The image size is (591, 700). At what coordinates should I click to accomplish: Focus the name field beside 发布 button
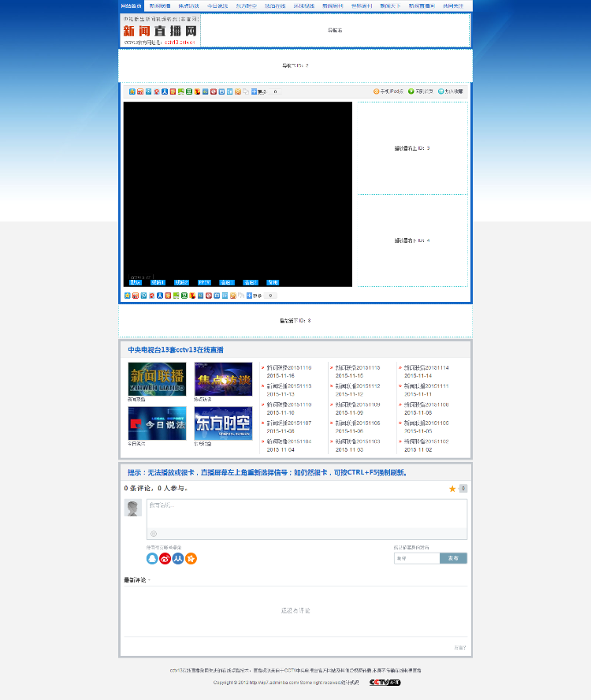[x=417, y=558]
